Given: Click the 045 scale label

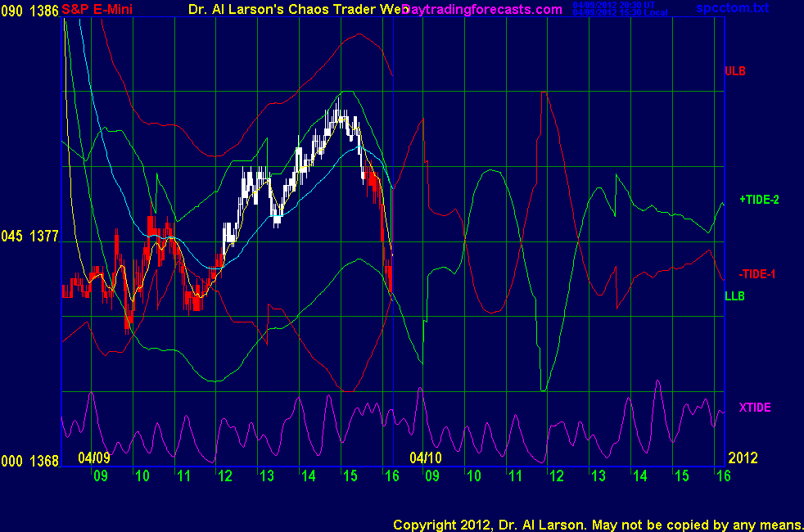Looking at the screenshot, I should 12,237.
